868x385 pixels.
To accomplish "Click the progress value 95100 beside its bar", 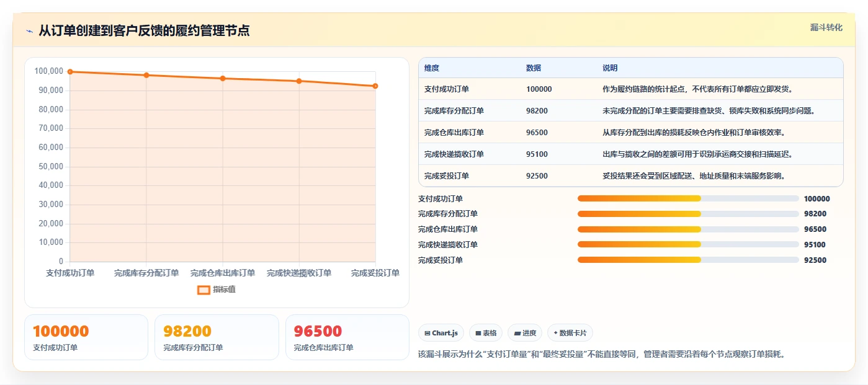I will tap(815, 245).
